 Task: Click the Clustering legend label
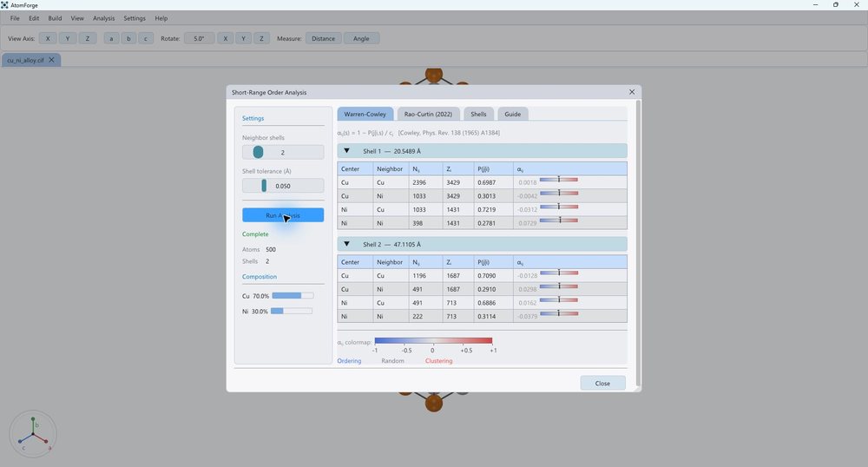[x=439, y=361]
